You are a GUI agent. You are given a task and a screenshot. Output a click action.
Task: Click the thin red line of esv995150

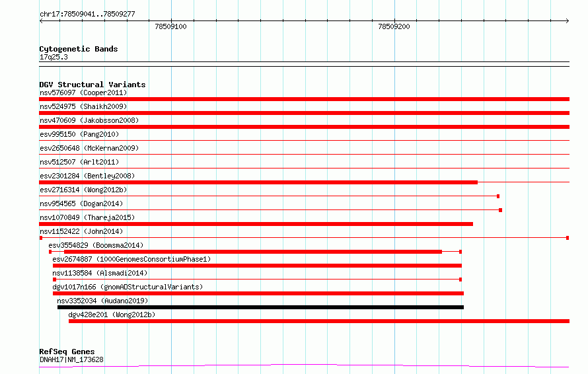point(304,141)
